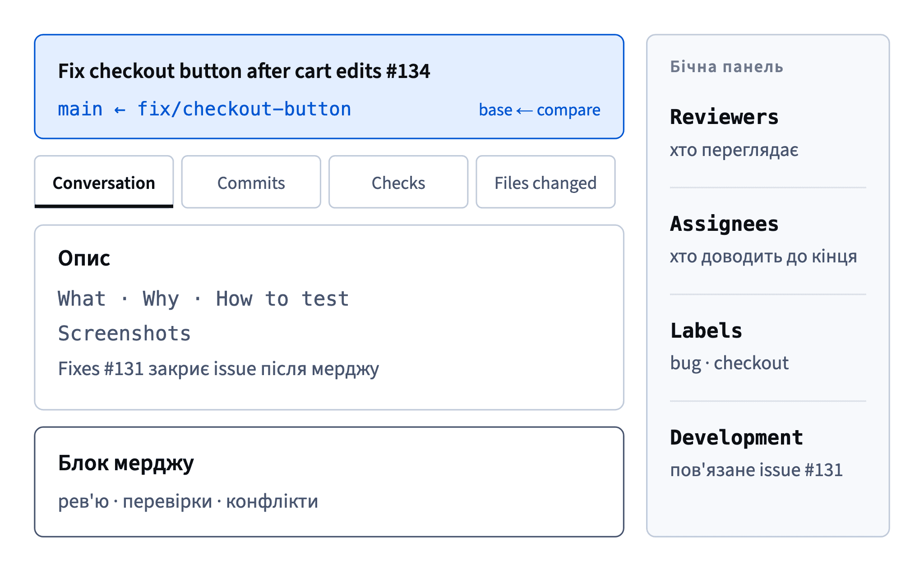Click the 'Блок мерджу' heading

coord(126,463)
